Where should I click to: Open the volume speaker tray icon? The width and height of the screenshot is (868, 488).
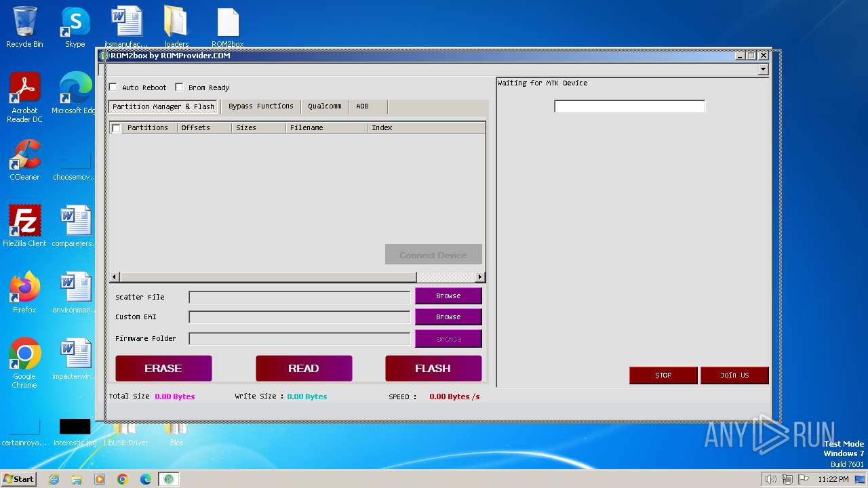coord(770,479)
